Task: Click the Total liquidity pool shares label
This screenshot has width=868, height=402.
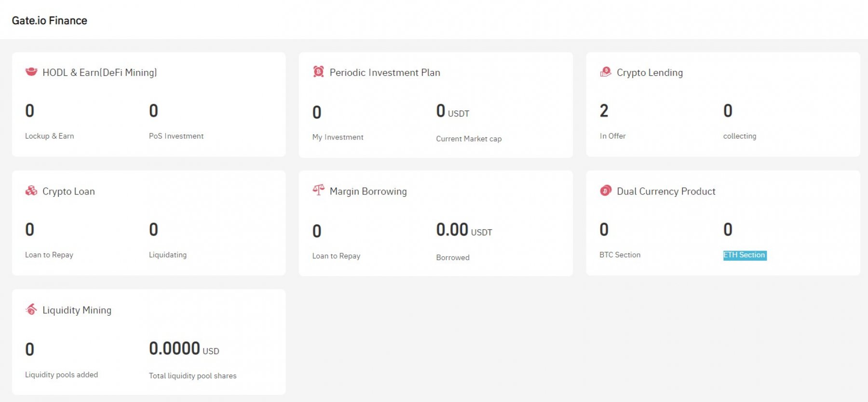Action: [x=192, y=375]
